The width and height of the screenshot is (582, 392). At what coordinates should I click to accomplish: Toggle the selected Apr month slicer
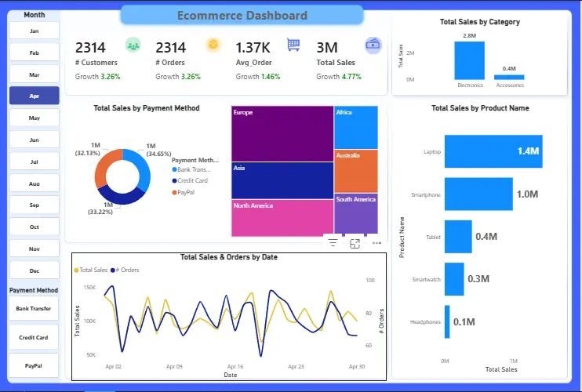35,96
